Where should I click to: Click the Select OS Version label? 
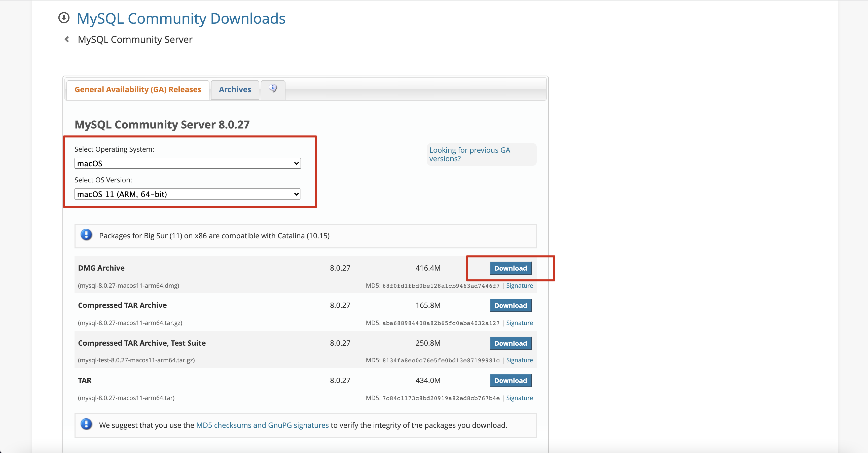103,180
